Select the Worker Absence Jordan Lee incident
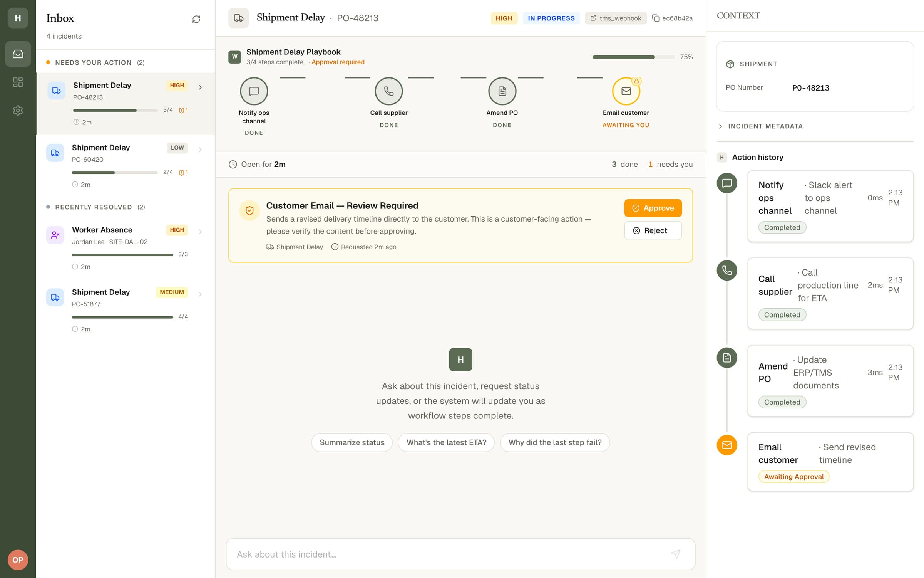 [126, 248]
